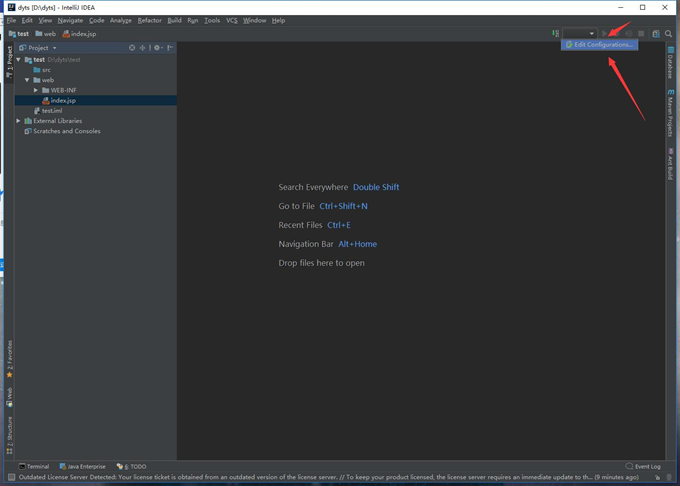Collapse the web folder node
The image size is (680, 486).
(27, 80)
